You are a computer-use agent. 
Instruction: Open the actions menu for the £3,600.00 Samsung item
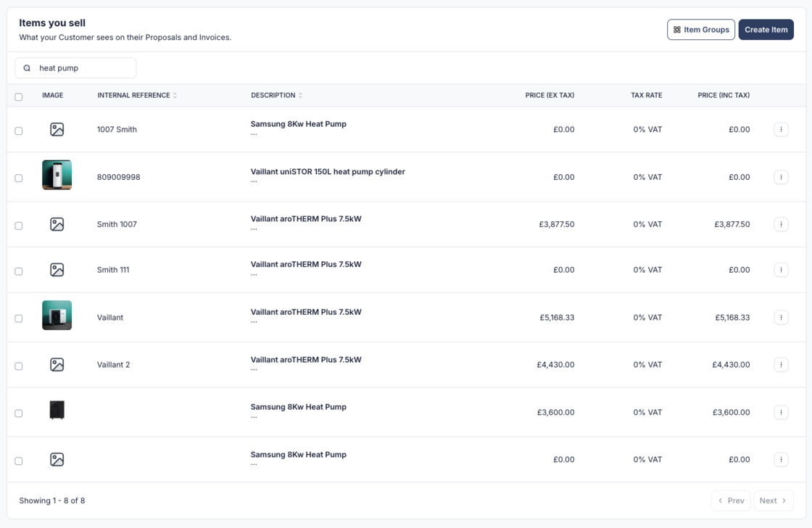(x=781, y=413)
